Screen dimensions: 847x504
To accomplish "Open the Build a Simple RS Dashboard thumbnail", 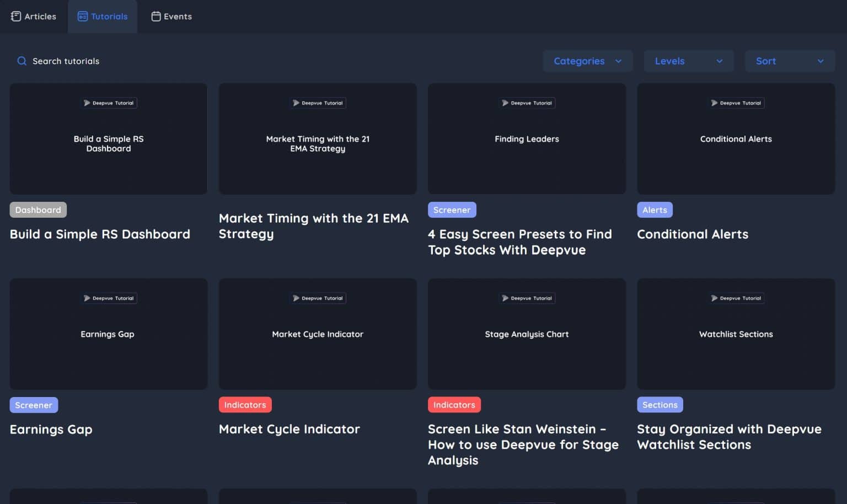I will (109, 139).
